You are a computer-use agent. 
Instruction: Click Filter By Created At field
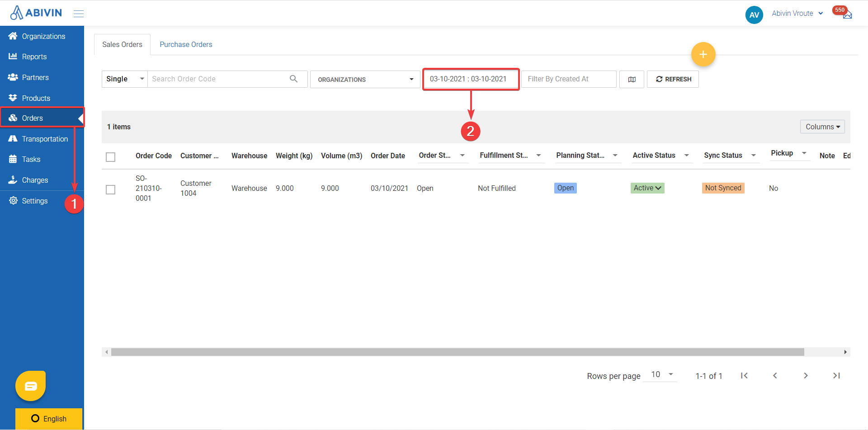pos(569,79)
